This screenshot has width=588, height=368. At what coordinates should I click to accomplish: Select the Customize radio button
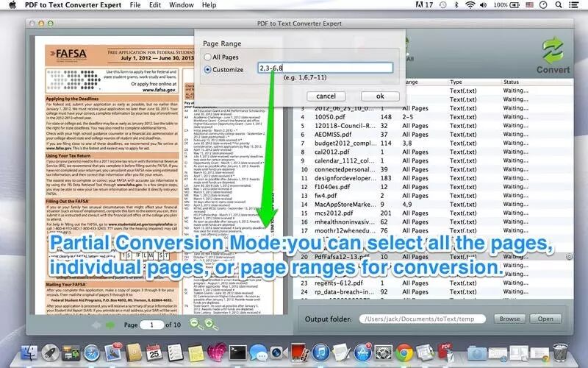[207, 69]
